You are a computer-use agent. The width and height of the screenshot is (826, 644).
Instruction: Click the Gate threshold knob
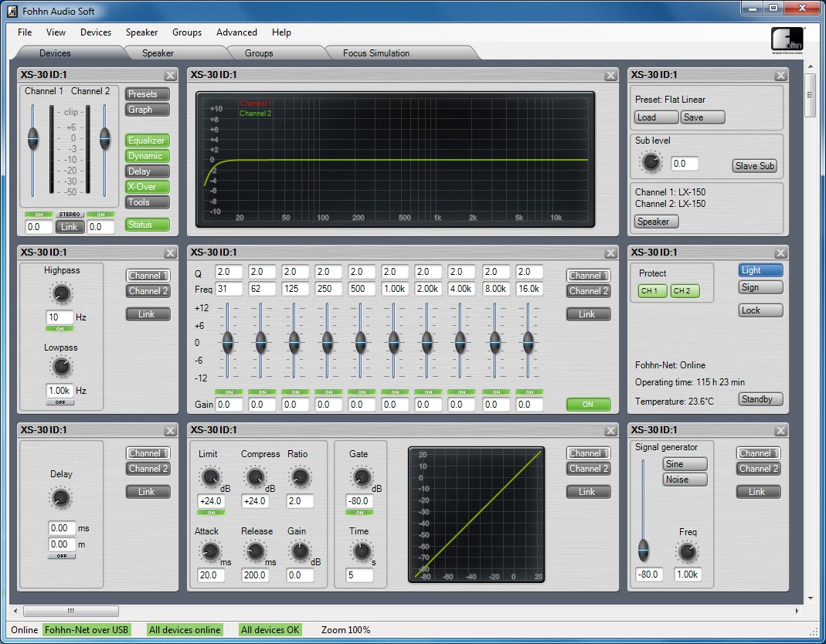pos(362,477)
